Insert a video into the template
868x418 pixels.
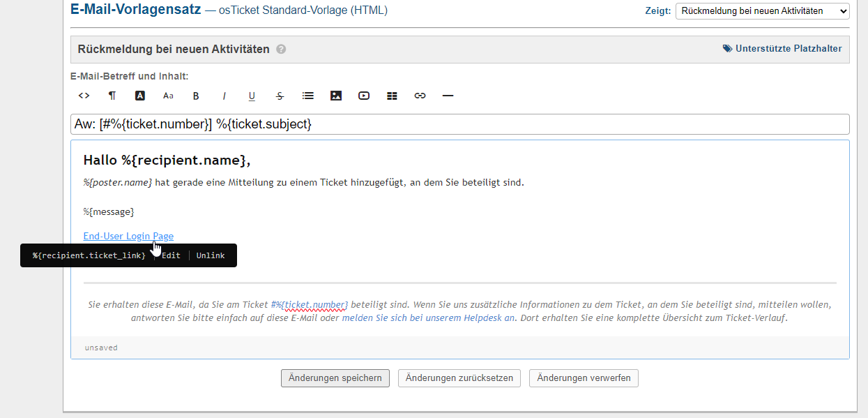364,96
